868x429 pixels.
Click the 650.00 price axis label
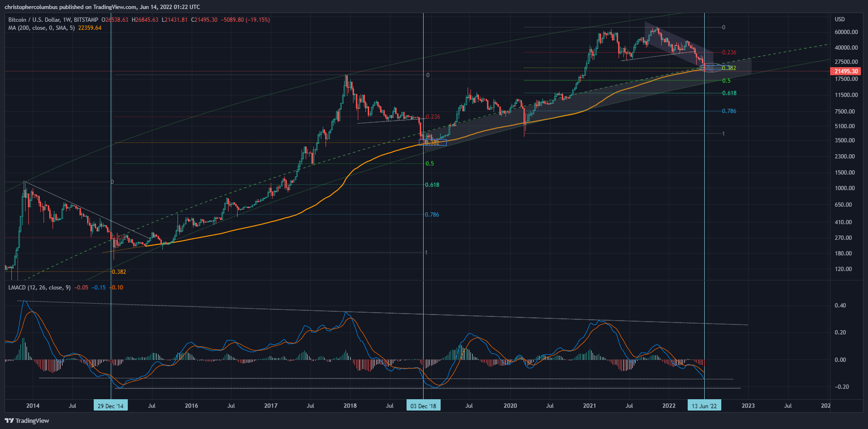(x=843, y=205)
